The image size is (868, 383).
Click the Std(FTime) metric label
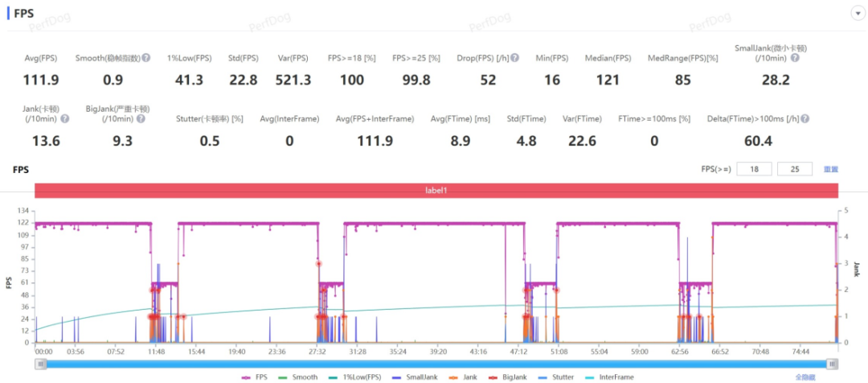click(x=526, y=118)
